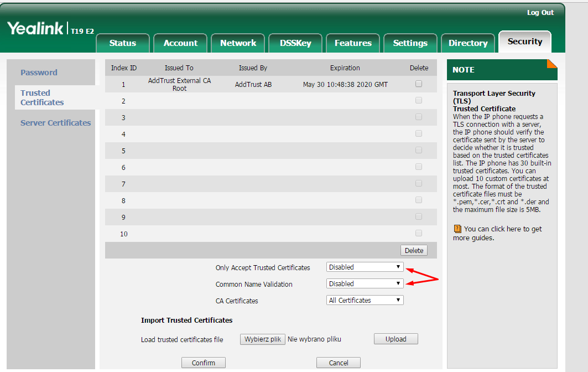Open the CA Certificates dropdown

[365, 301]
